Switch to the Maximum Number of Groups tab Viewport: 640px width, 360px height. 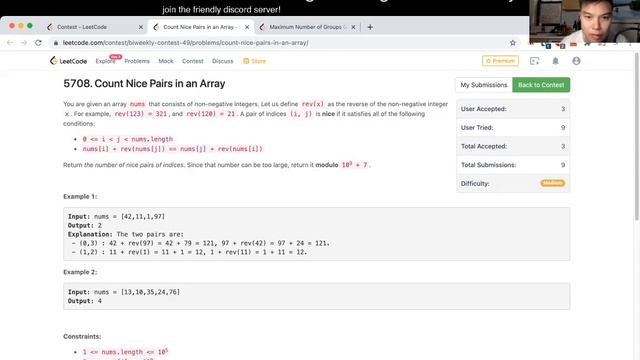[307, 27]
